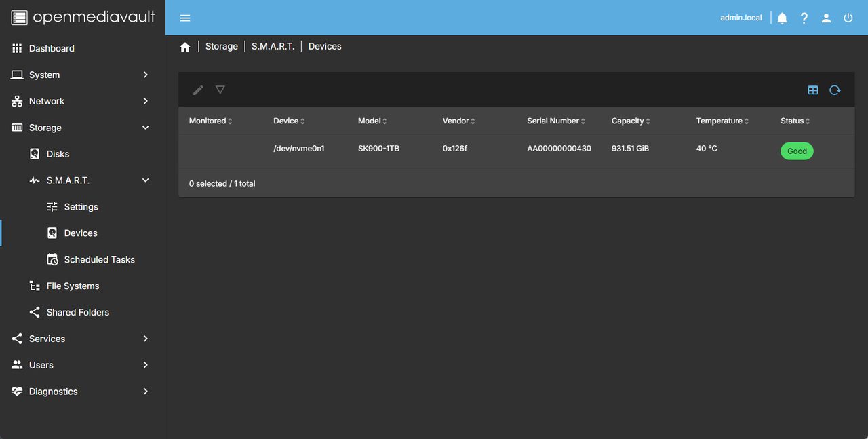Expand the Network menu chevron

pos(145,101)
